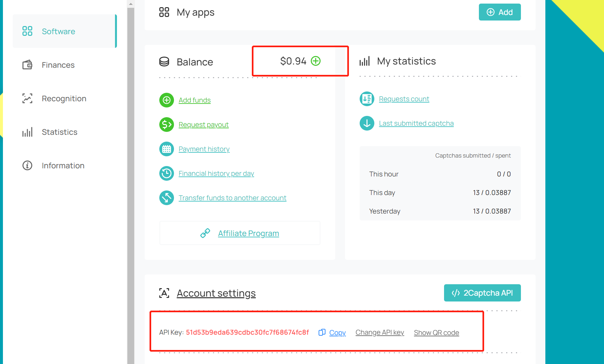604x364 pixels.
Task: Click the green Add funds plus icon
Action: point(166,100)
